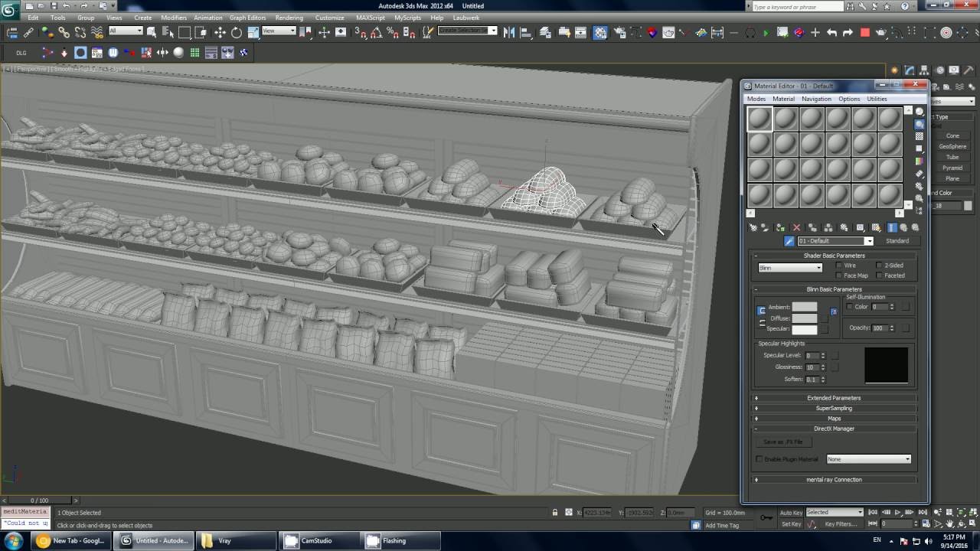Click the Specular color swatch
The image size is (980, 551).
(x=804, y=329)
